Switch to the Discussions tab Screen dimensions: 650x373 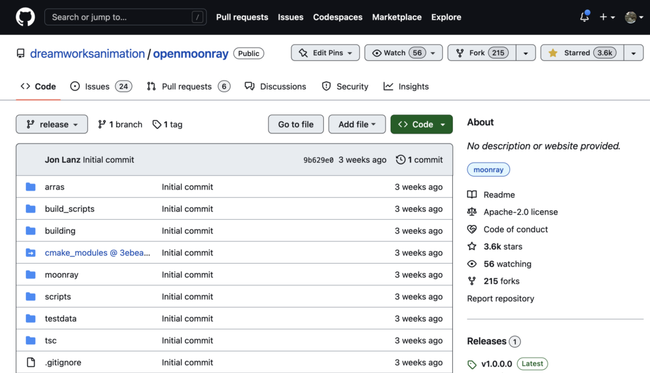point(275,86)
